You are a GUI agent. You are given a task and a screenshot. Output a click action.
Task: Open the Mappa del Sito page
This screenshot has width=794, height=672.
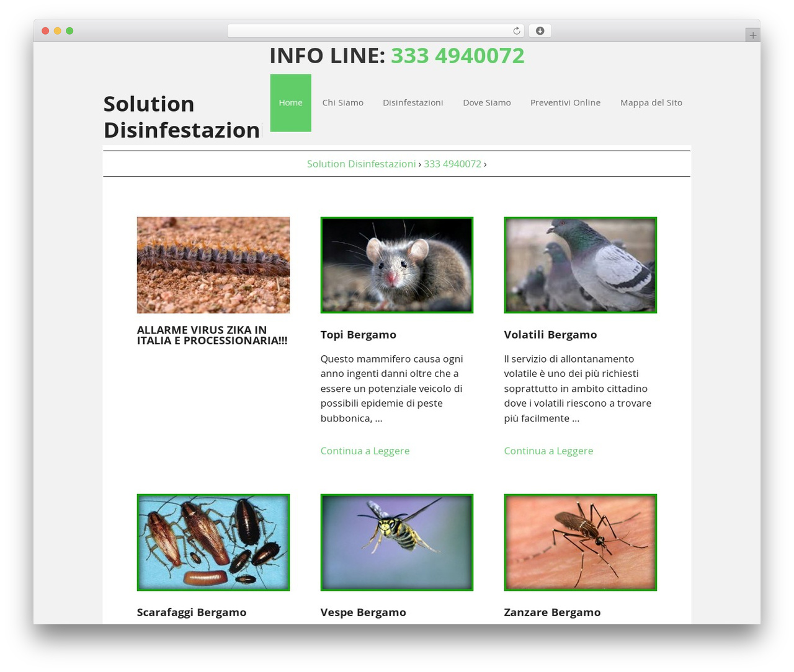(x=651, y=103)
